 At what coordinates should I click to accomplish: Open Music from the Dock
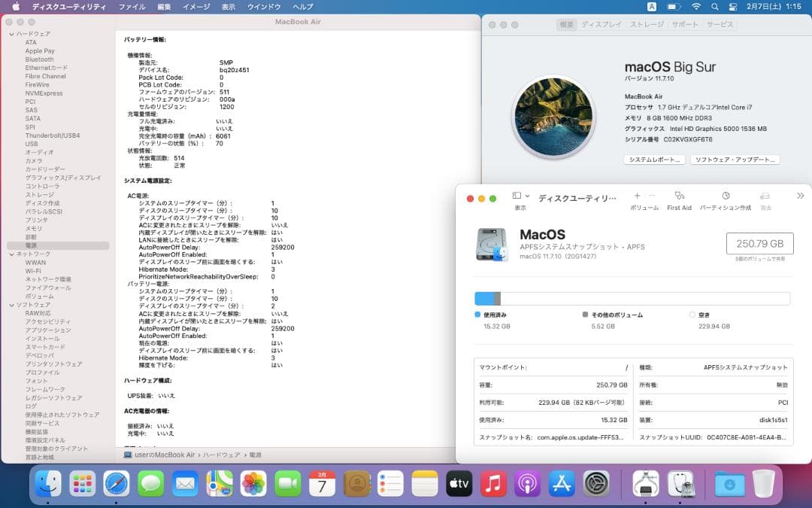493,484
